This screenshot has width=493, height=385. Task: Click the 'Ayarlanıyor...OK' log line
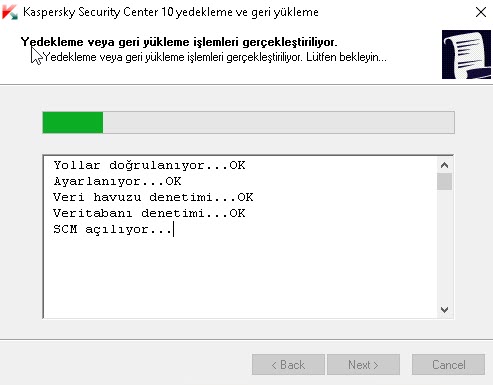coord(117,181)
